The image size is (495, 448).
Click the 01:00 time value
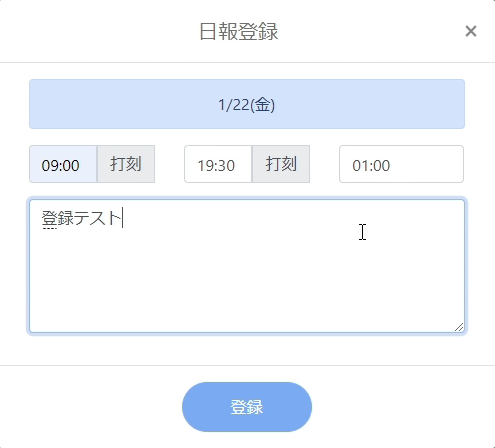coord(371,165)
